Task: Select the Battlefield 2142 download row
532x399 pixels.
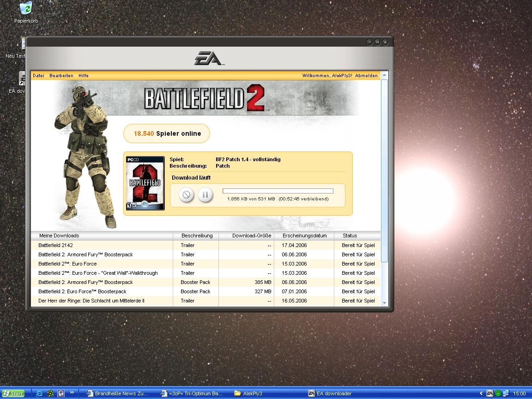Action: (x=206, y=245)
